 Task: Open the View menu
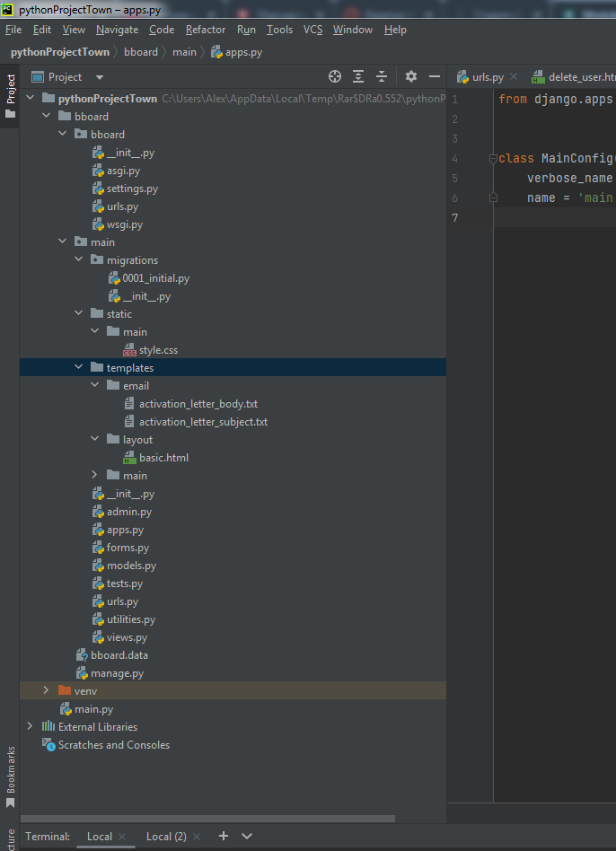coord(74,30)
